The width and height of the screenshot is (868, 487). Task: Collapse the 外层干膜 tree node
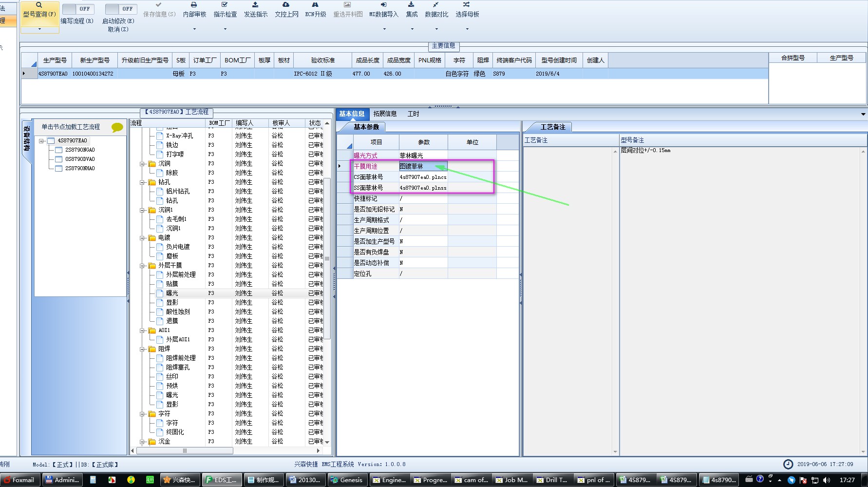pos(143,266)
